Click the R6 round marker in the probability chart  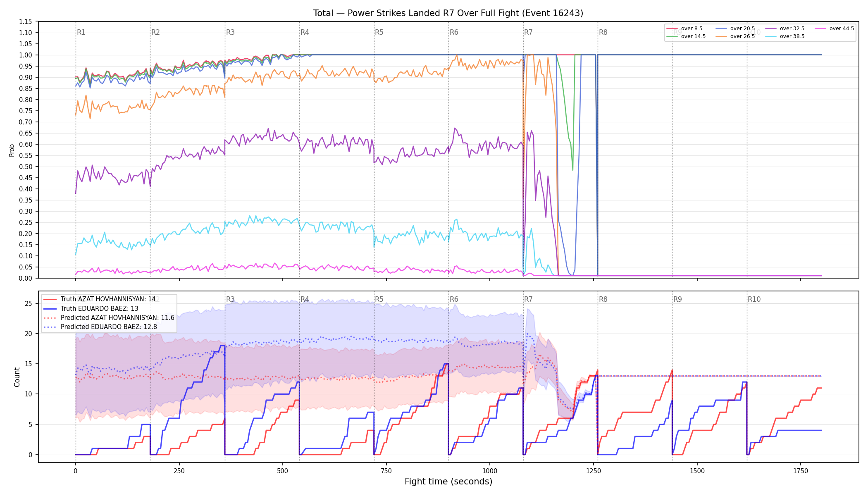point(454,32)
